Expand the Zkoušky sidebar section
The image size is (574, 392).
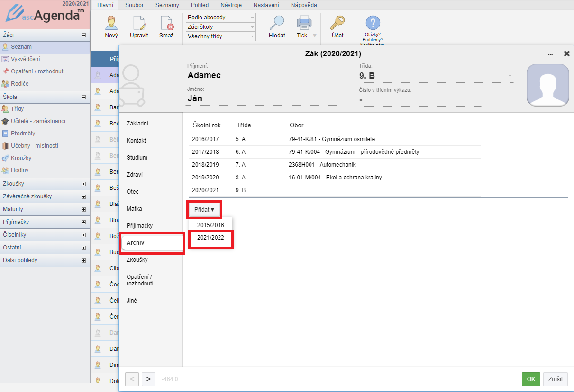click(x=83, y=184)
